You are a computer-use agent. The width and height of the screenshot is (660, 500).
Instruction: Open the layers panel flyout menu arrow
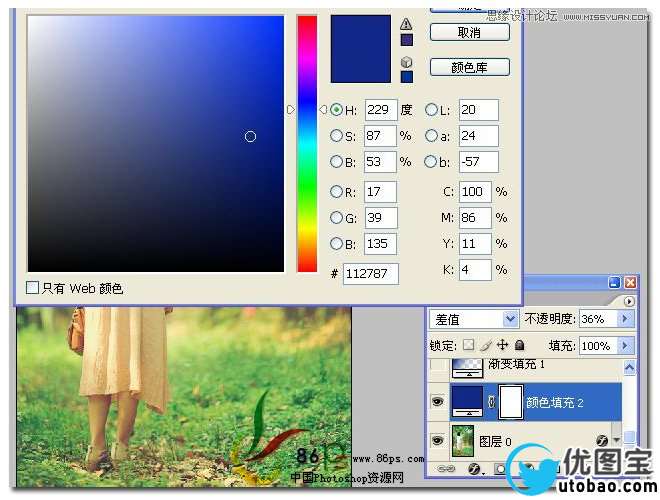click(x=629, y=301)
